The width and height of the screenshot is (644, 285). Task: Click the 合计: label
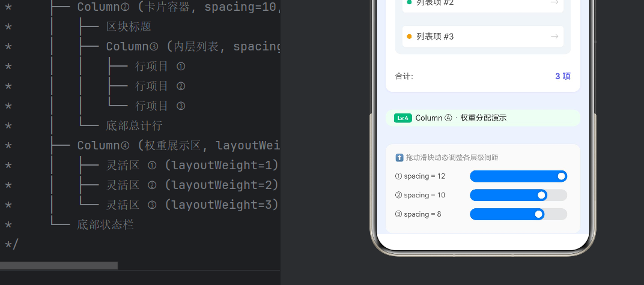coord(404,76)
